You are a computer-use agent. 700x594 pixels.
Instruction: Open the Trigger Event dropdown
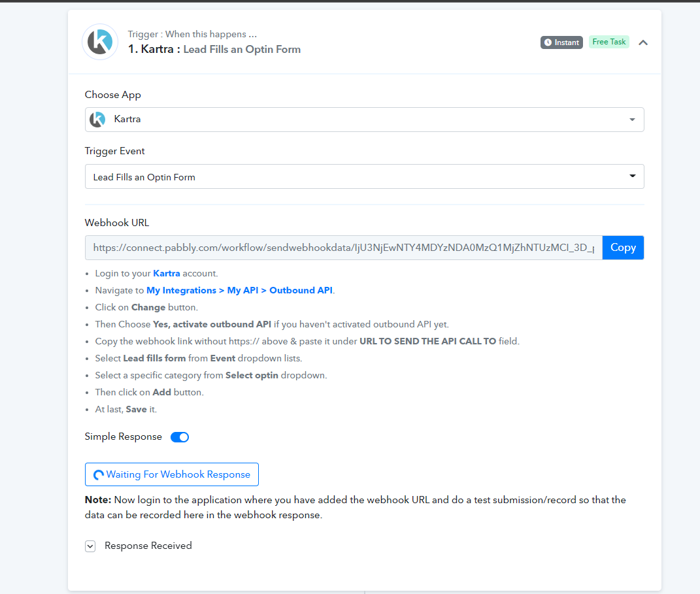(x=364, y=176)
